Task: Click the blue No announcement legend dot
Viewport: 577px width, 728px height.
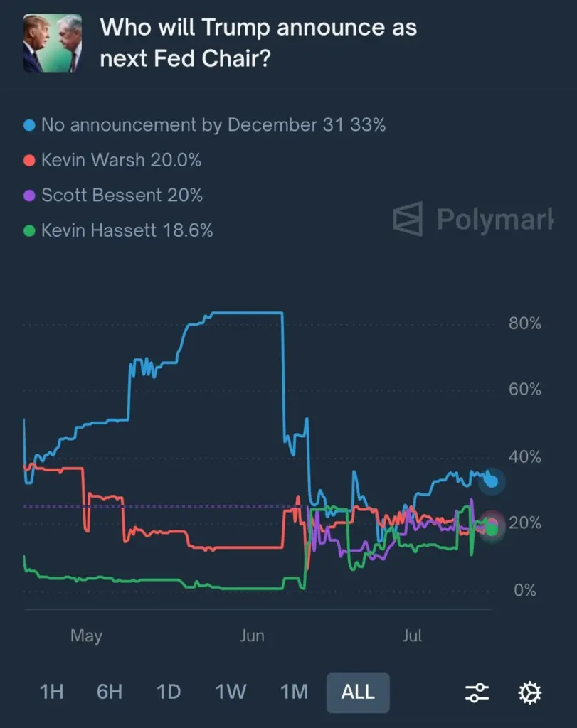Action: 29,126
